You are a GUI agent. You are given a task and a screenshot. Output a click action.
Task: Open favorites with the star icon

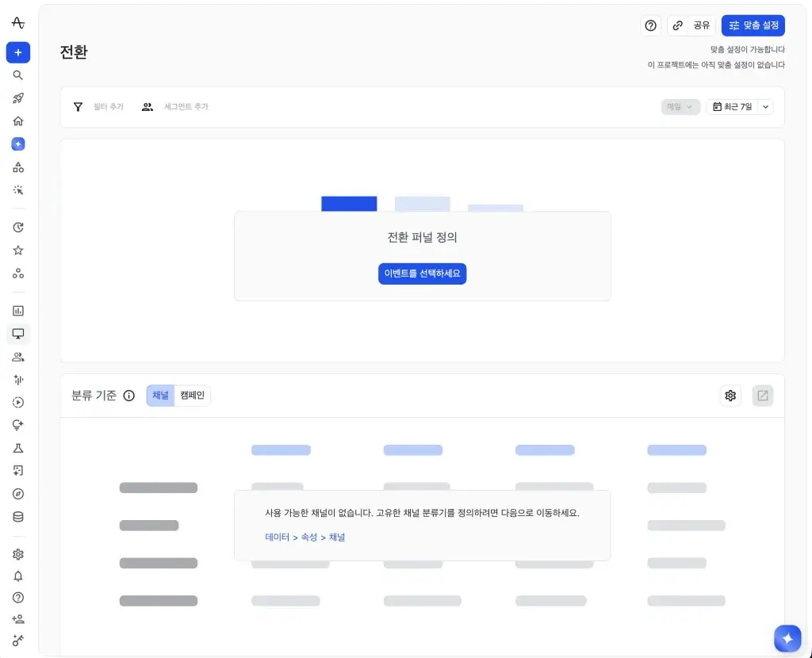tap(18, 251)
